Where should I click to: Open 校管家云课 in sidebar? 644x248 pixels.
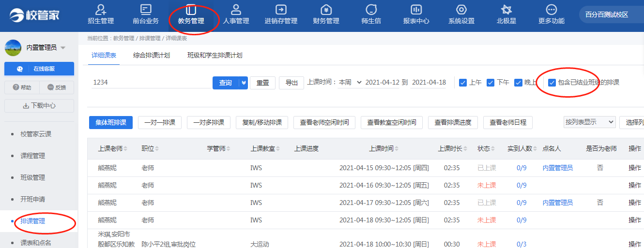tap(35, 134)
